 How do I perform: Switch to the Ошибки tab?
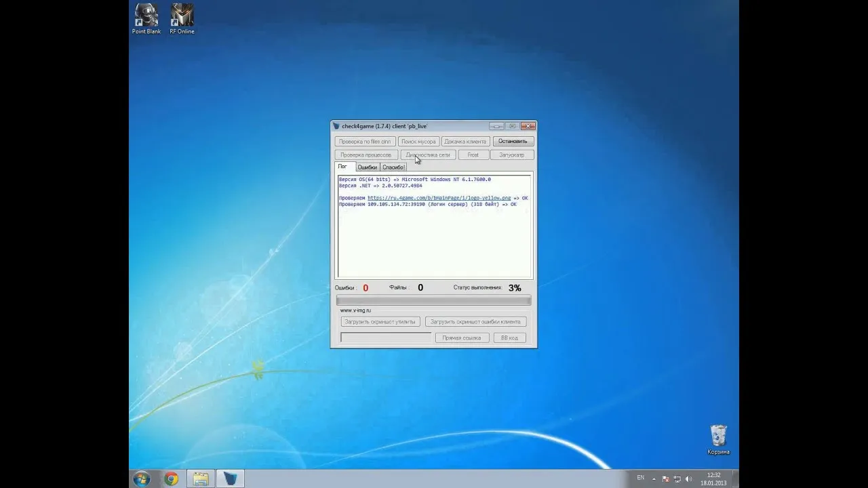coord(367,167)
